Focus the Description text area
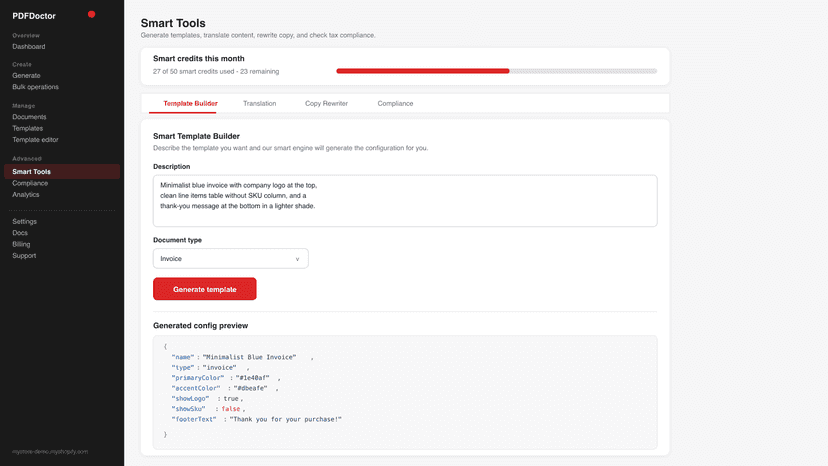The width and height of the screenshot is (828, 466). point(405,201)
